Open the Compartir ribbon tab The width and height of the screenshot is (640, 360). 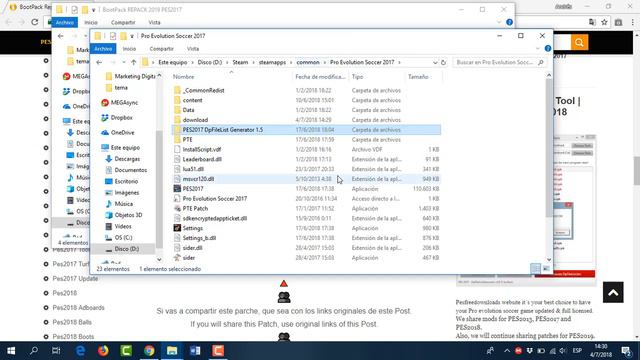(x=161, y=49)
